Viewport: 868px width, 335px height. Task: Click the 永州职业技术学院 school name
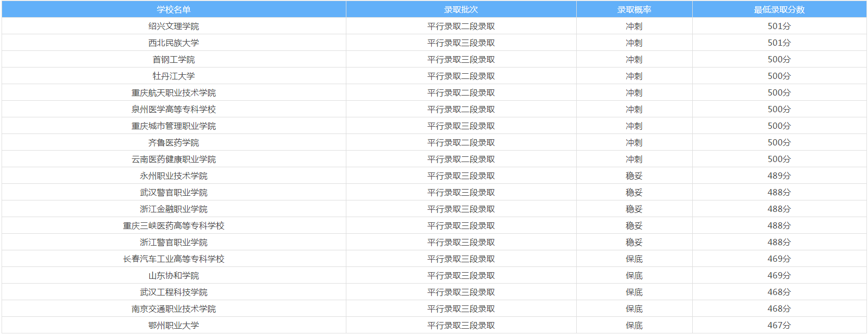click(174, 176)
